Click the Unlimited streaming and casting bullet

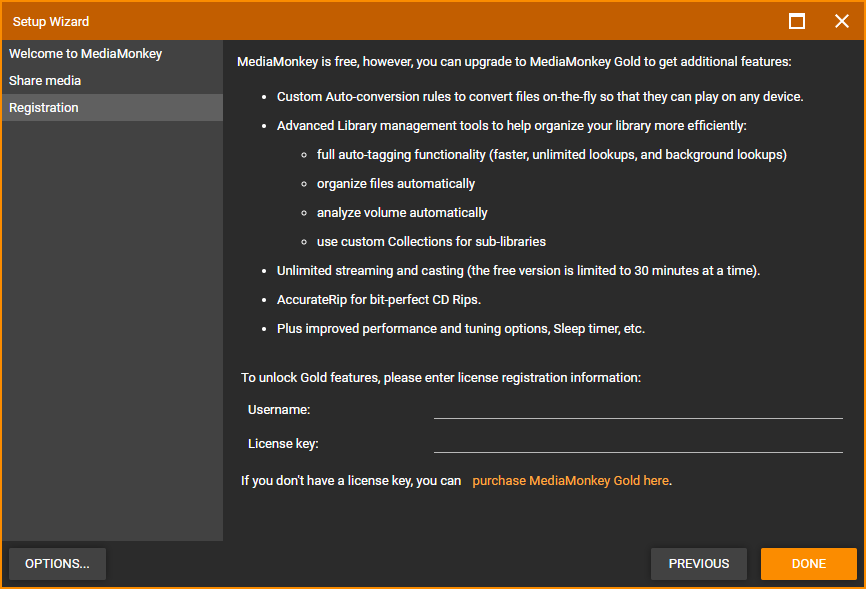click(518, 271)
